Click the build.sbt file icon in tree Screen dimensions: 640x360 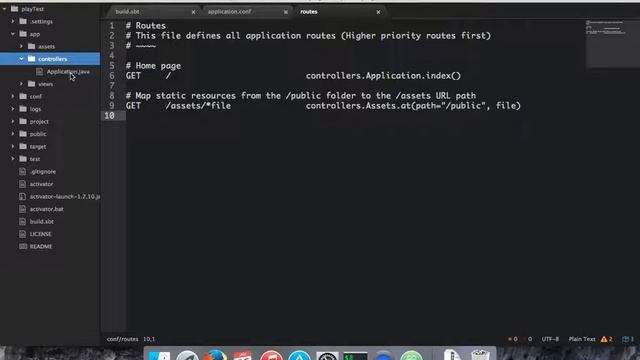23,221
